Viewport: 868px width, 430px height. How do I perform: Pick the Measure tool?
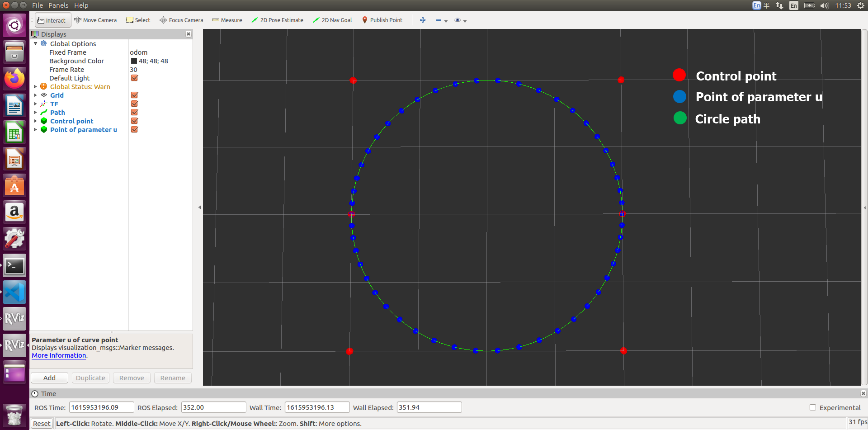pyautogui.click(x=227, y=20)
